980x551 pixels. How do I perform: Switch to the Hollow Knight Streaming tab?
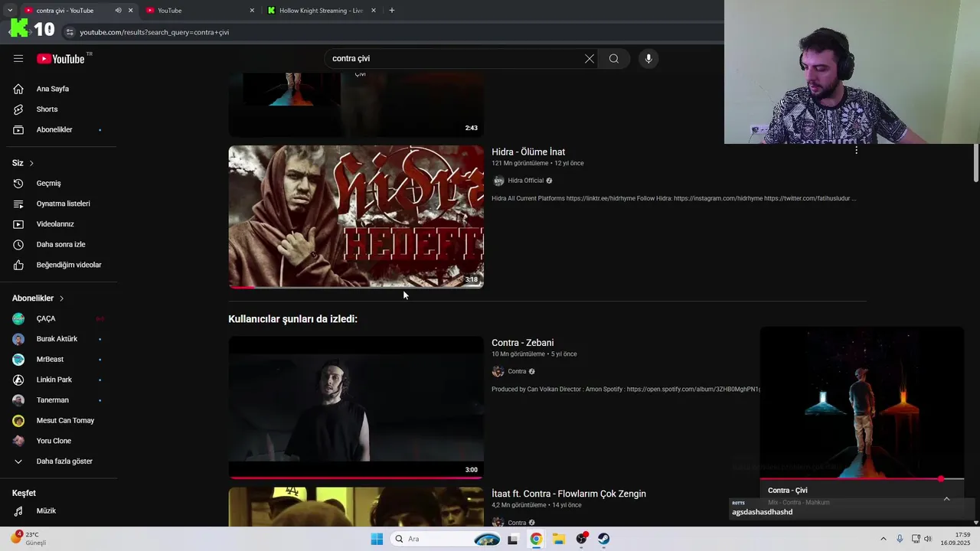[322, 11]
